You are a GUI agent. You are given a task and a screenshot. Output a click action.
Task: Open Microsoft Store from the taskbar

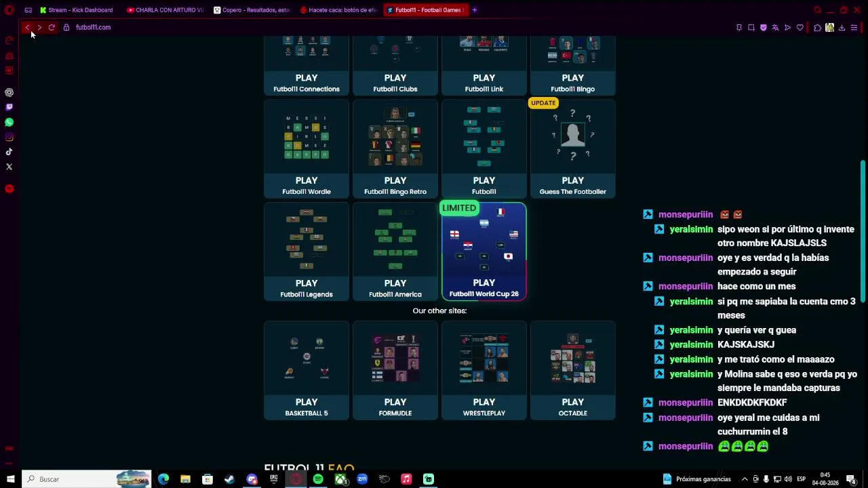208,479
